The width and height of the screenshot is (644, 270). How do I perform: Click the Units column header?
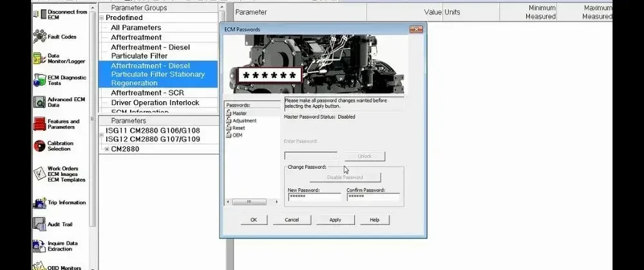471,12
